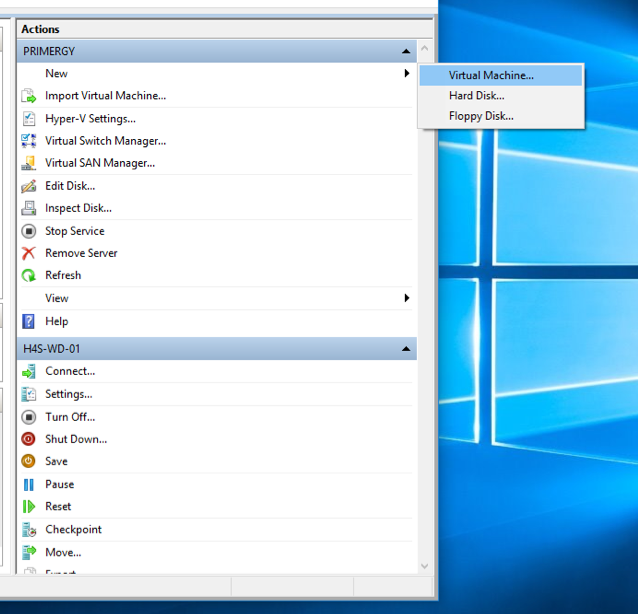Select Virtual Machine... from the New submenu

tap(501, 75)
